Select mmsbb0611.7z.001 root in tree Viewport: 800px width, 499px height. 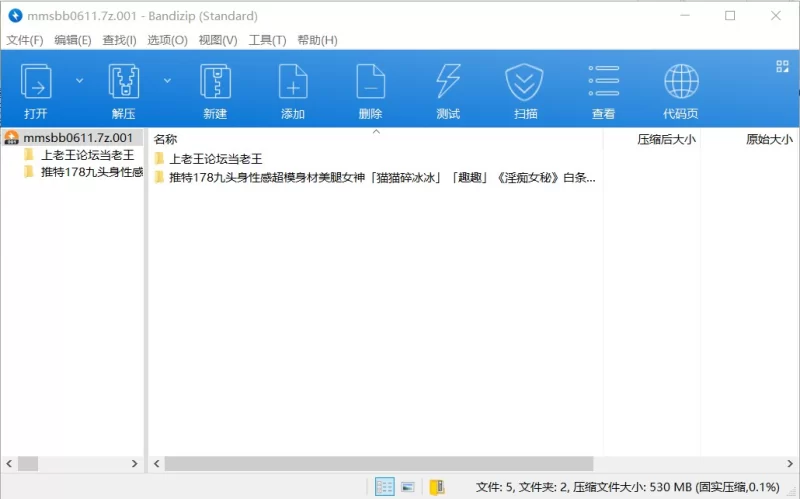tap(72, 138)
